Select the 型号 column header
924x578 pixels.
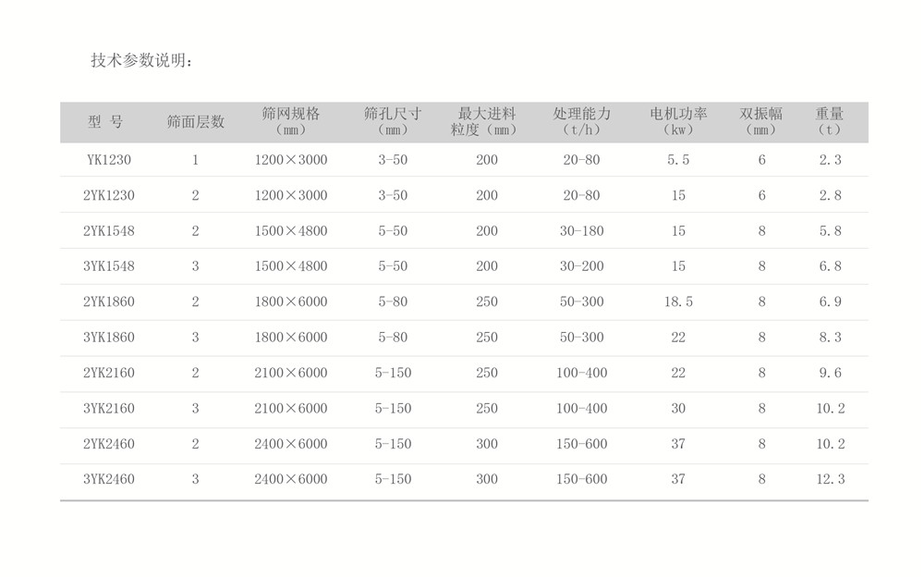coord(105,122)
